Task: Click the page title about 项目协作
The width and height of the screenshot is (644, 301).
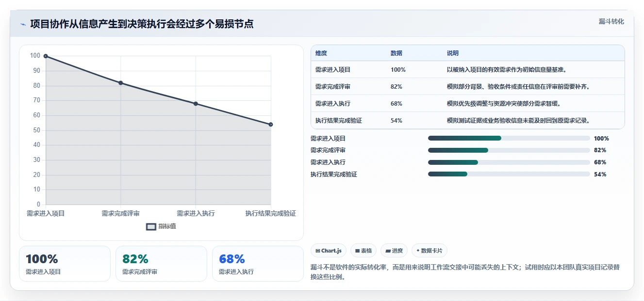Action: point(142,24)
